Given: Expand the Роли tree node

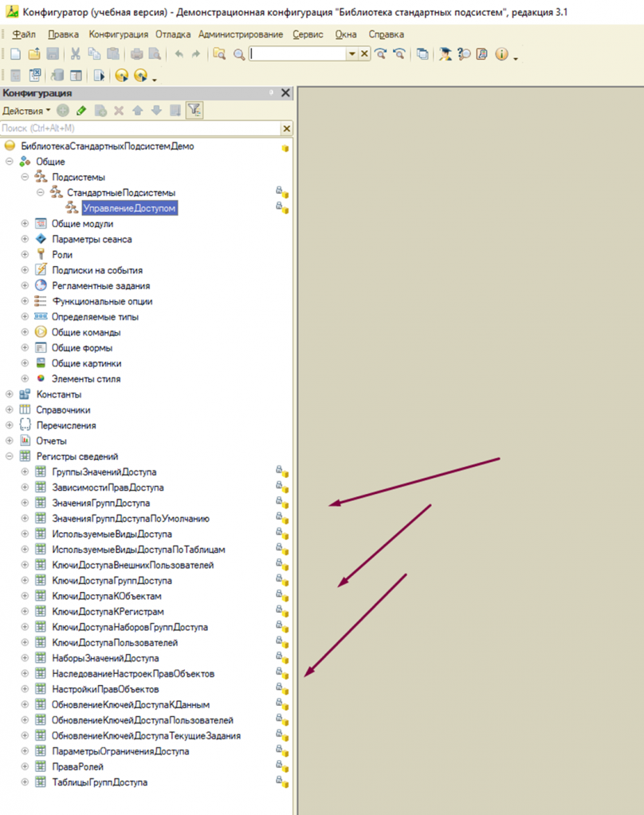Looking at the screenshot, I should (x=25, y=255).
